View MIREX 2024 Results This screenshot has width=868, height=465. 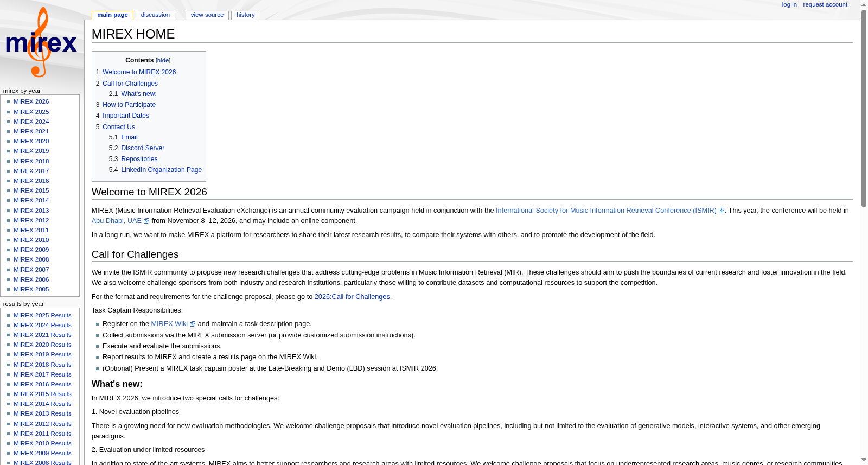pos(42,325)
